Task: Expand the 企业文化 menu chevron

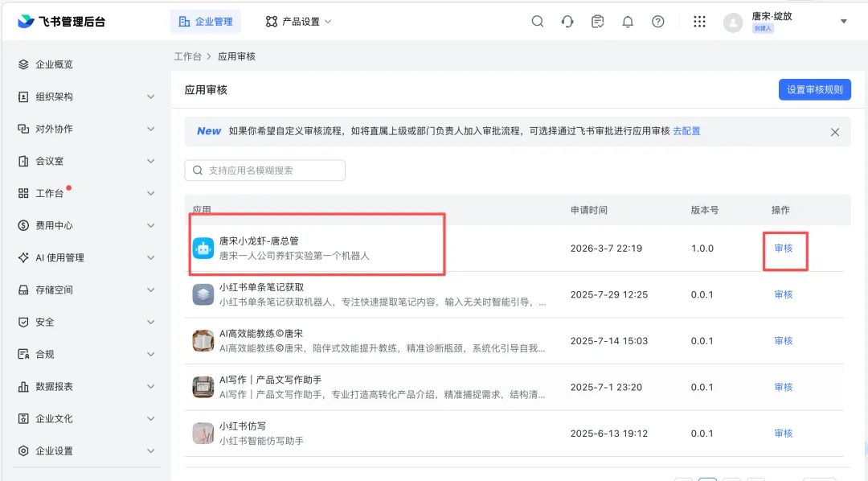Action: 150,418
